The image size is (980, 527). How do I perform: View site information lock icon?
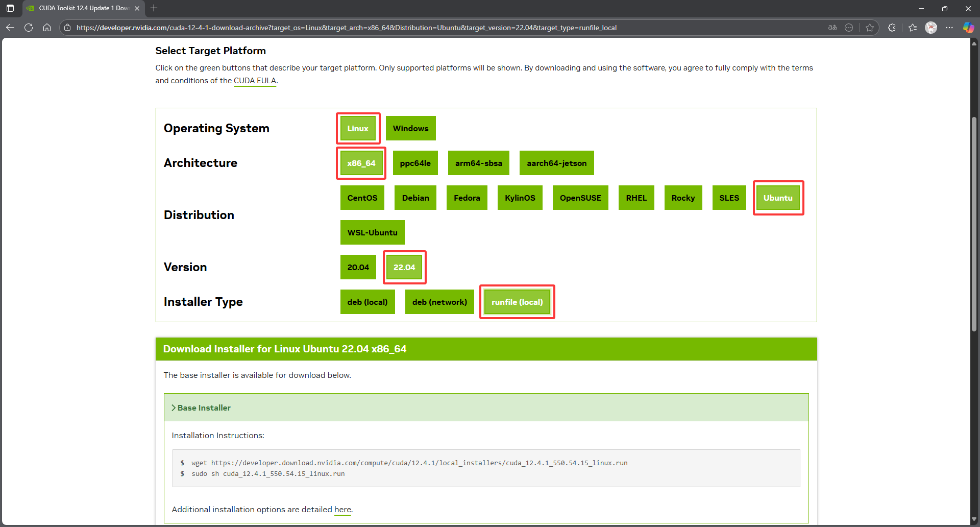point(67,28)
